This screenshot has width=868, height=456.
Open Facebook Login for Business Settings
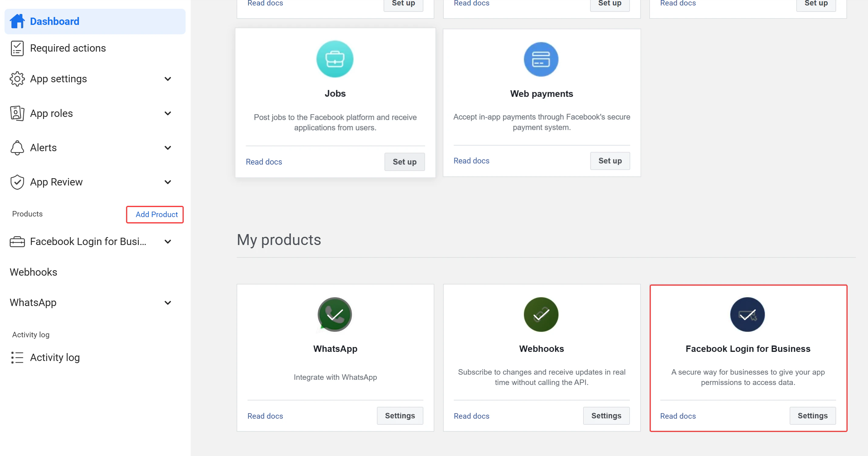(x=812, y=416)
